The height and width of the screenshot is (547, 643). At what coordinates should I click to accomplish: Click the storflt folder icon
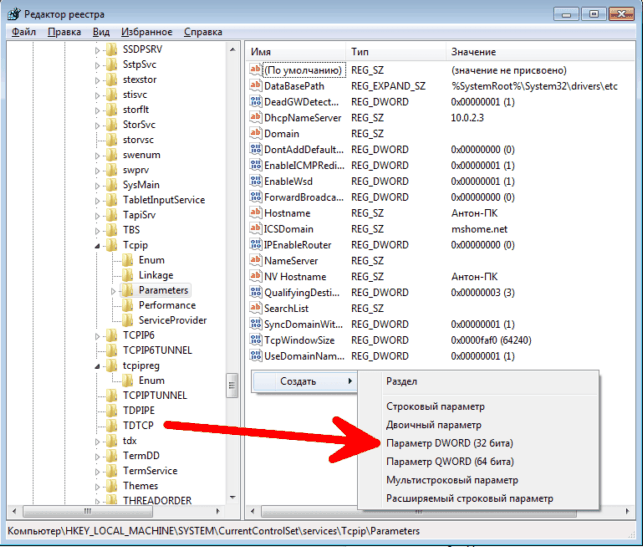pos(112,109)
